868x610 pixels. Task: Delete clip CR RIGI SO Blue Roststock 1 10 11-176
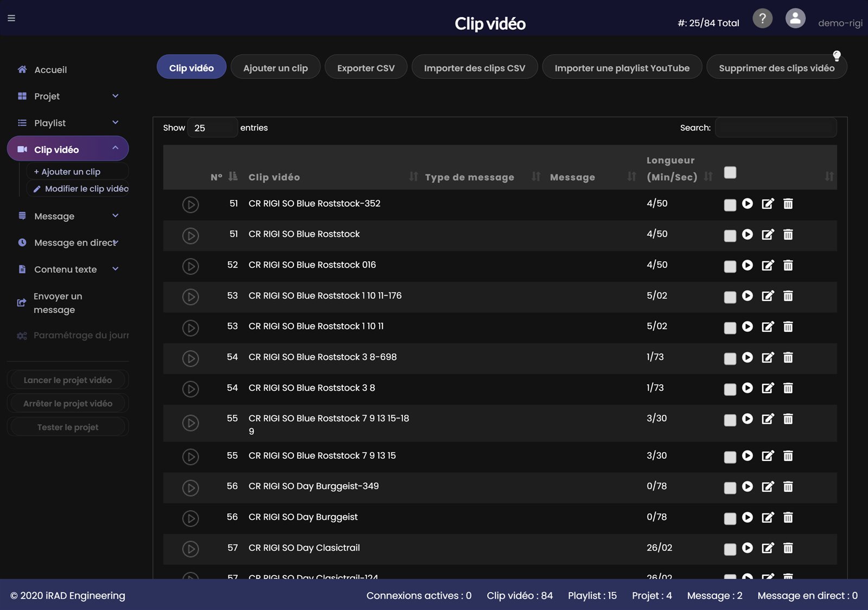pyautogui.click(x=788, y=296)
